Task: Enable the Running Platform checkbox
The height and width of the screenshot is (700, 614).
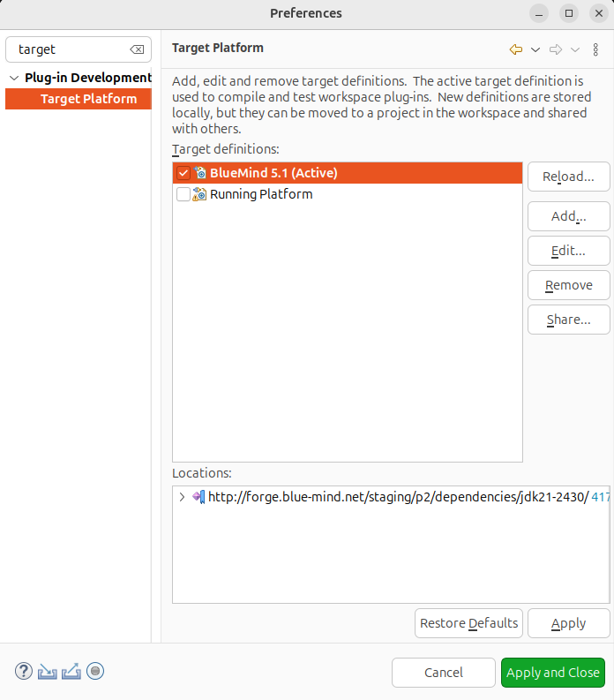Action: point(183,194)
